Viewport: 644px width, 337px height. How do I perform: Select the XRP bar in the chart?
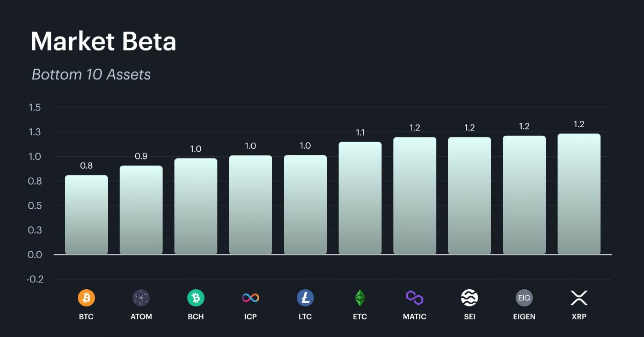579,194
